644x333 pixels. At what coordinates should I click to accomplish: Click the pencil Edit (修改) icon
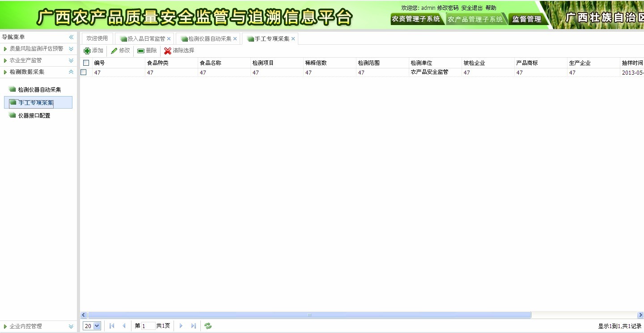click(x=114, y=51)
